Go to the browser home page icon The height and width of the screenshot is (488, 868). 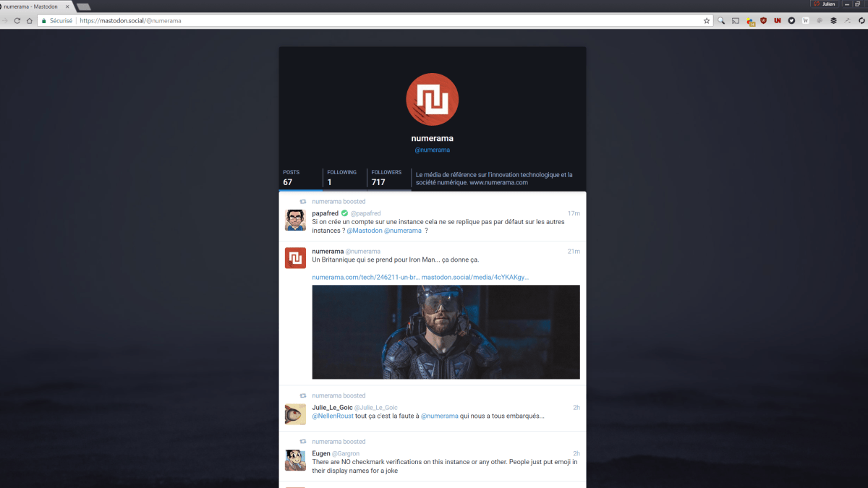(30, 21)
